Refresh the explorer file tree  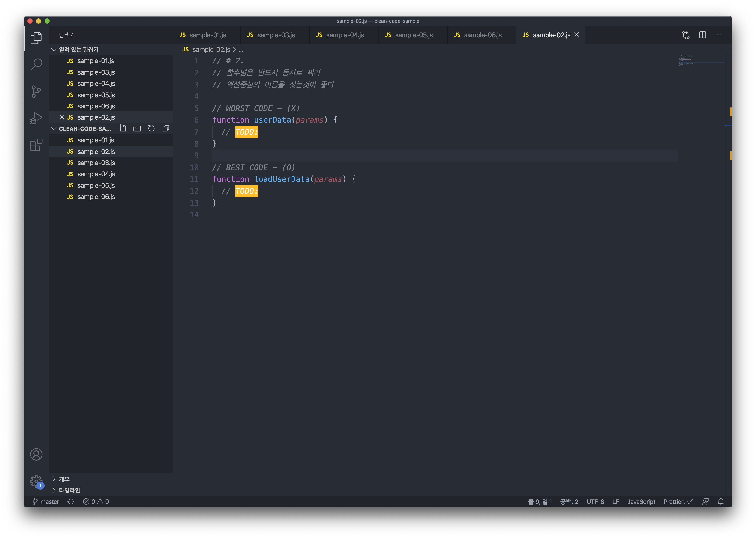(x=151, y=128)
